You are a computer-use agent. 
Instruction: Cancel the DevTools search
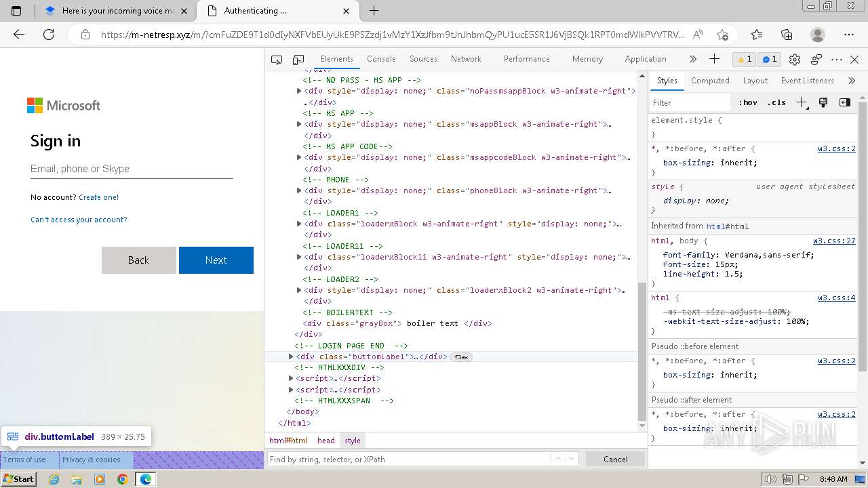click(616, 460)
